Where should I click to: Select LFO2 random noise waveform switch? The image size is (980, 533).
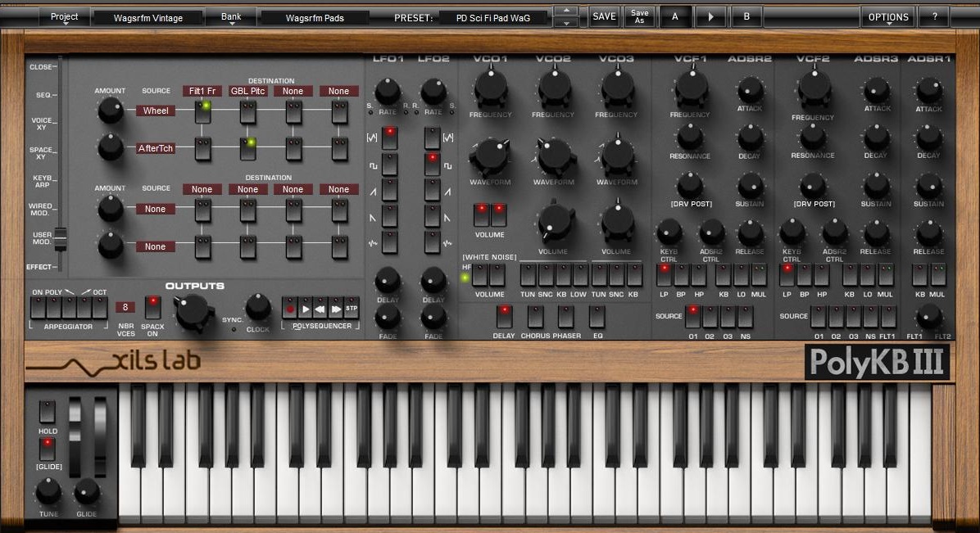(432, 242)
